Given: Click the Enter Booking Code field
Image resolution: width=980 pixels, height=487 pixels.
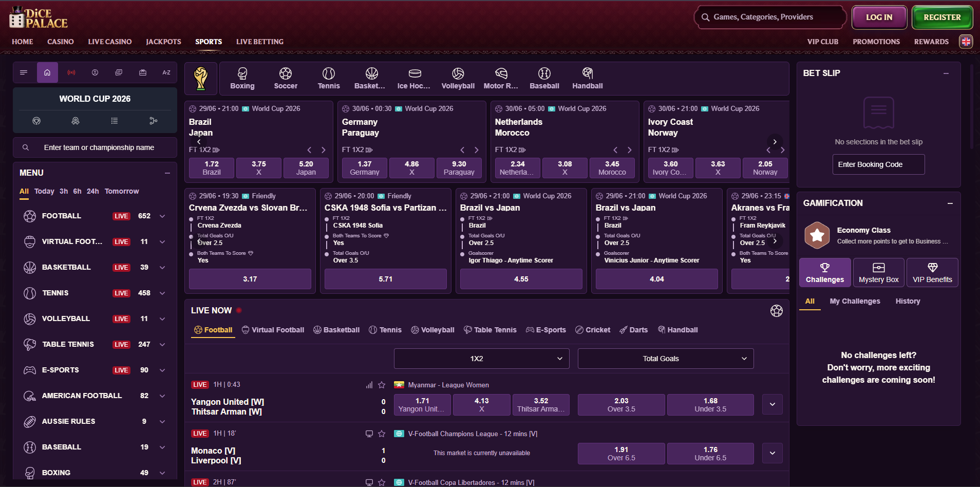Looking at the screenshot, I should (878, 164).
